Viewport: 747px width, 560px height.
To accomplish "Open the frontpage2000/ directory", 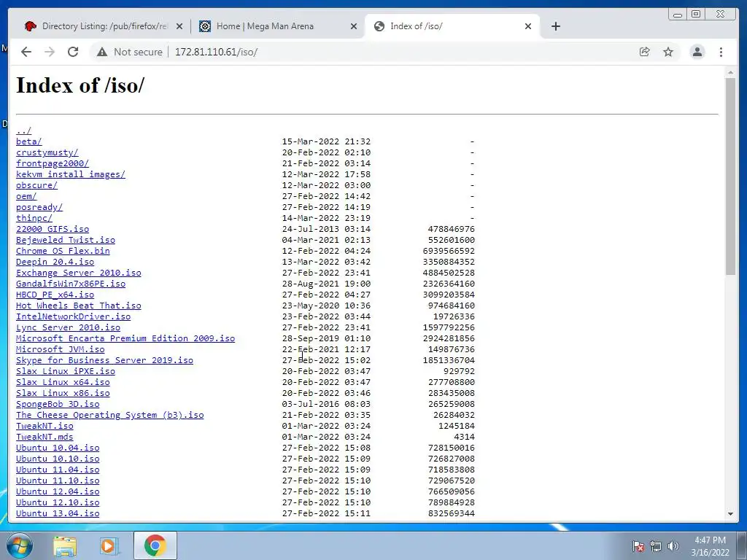I will [x=53, y=163].
